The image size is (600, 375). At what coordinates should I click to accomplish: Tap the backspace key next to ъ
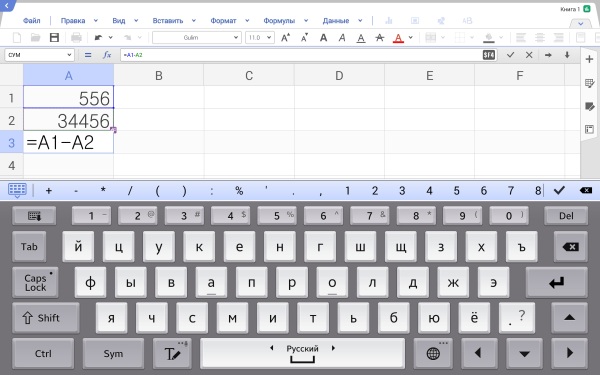point(570,247)
